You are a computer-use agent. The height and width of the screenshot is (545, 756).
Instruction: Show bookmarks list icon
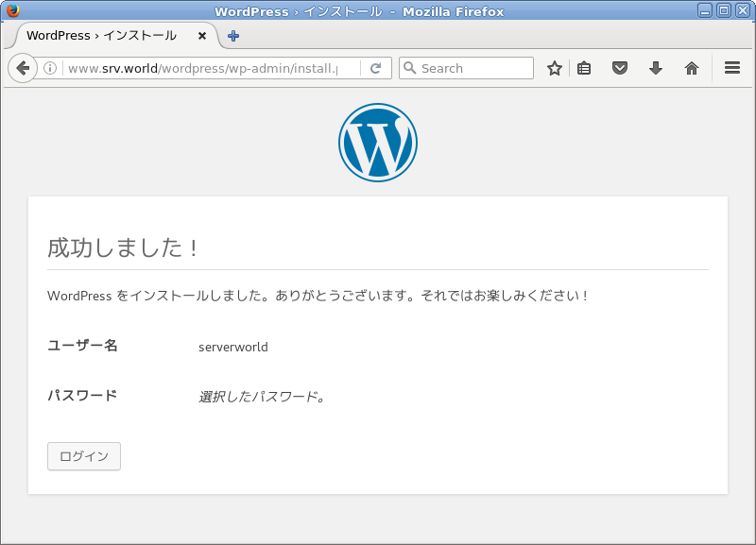[x=584, y=68]
